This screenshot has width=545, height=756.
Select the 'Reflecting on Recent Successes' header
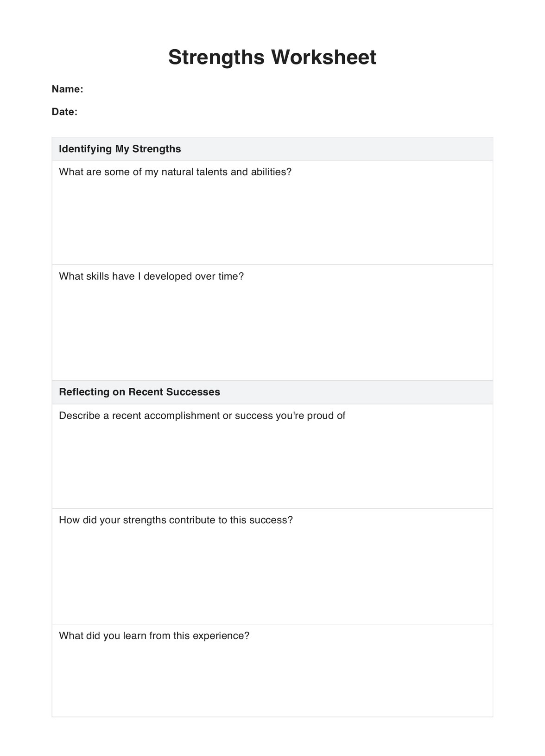pos(139,392)
